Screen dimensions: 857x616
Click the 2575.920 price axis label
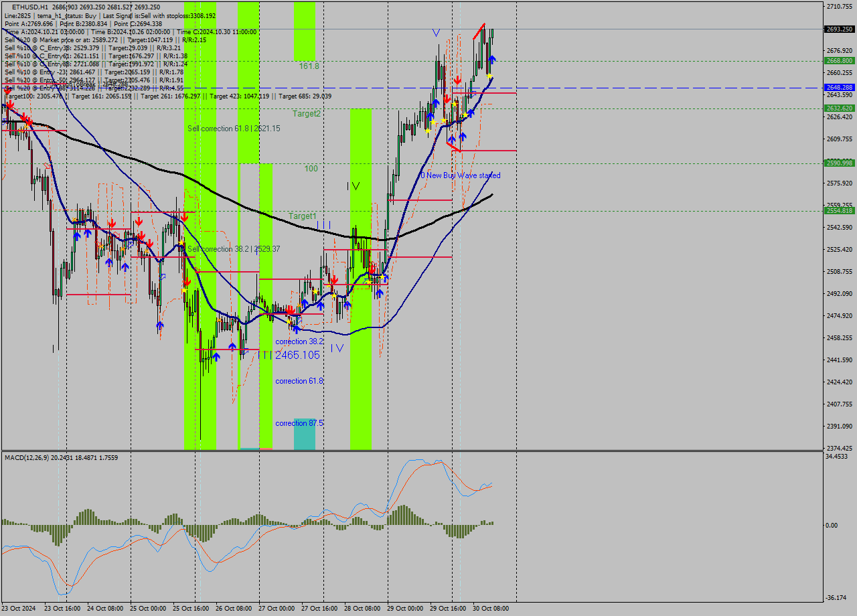pos(840,183)
